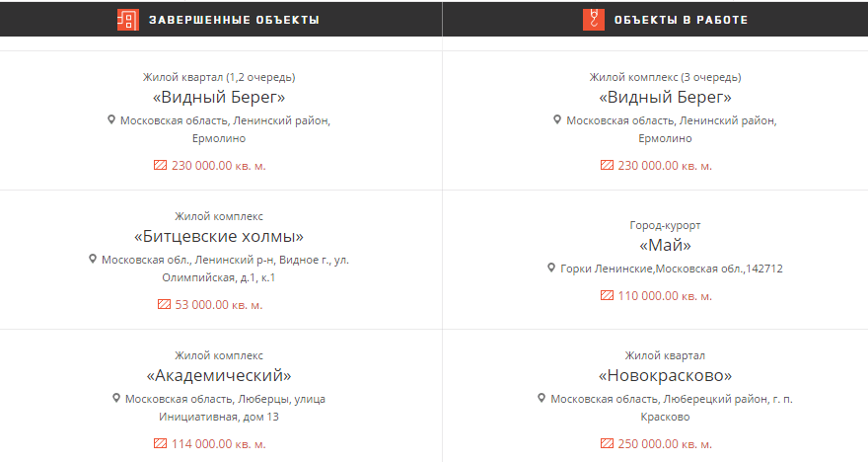This screenshot has width=868, height=462.
Task: Open the «Битцевские холмы» project title
Action: (219, 237)
